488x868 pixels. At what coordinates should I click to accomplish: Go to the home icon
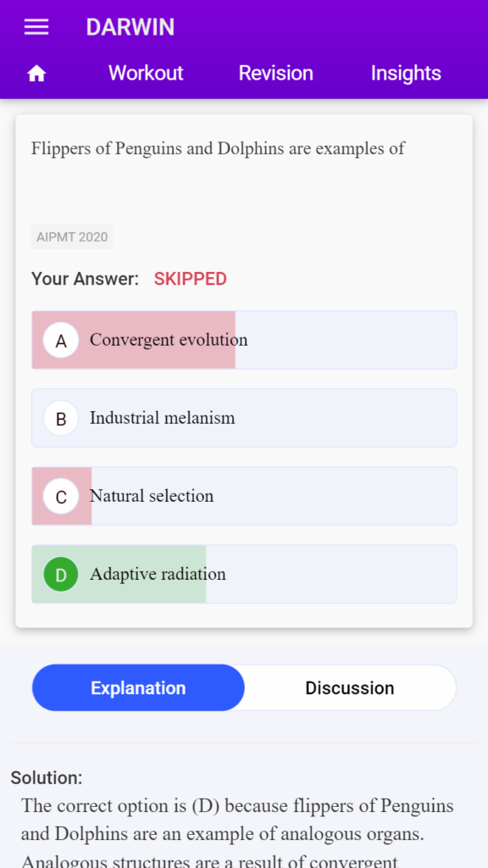tap(36, 73)
